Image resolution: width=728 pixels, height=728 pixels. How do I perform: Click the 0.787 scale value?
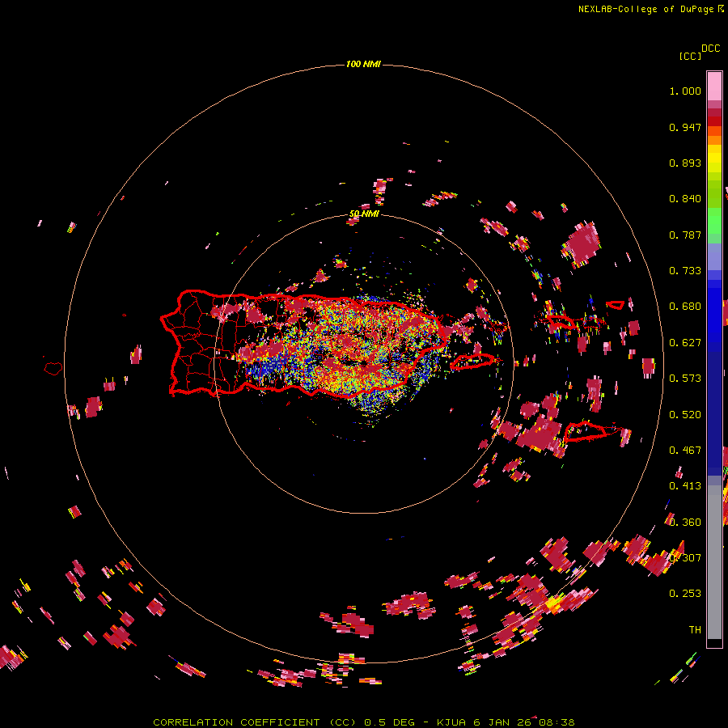click(x=685, y=235)
